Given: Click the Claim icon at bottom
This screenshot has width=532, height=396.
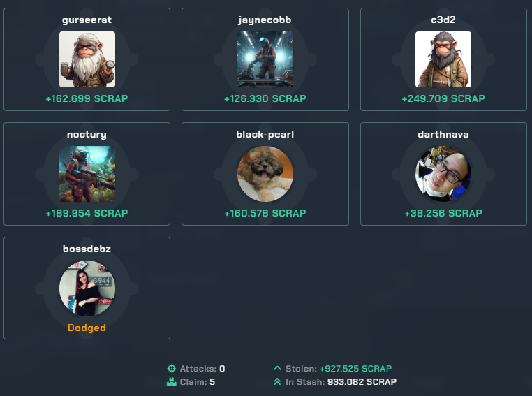Looking at the screenshot, I should tap(172, 382).
